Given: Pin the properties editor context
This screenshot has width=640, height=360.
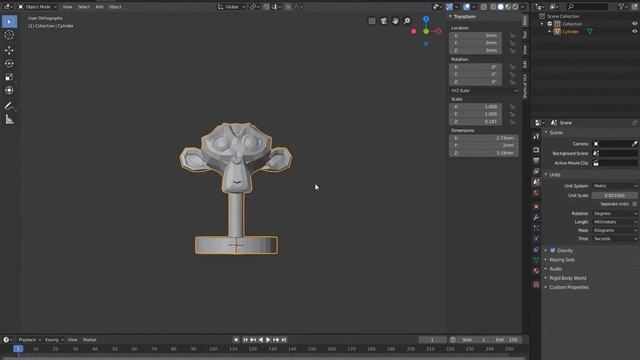Looking at the screenshot, I should coord(634,123).
